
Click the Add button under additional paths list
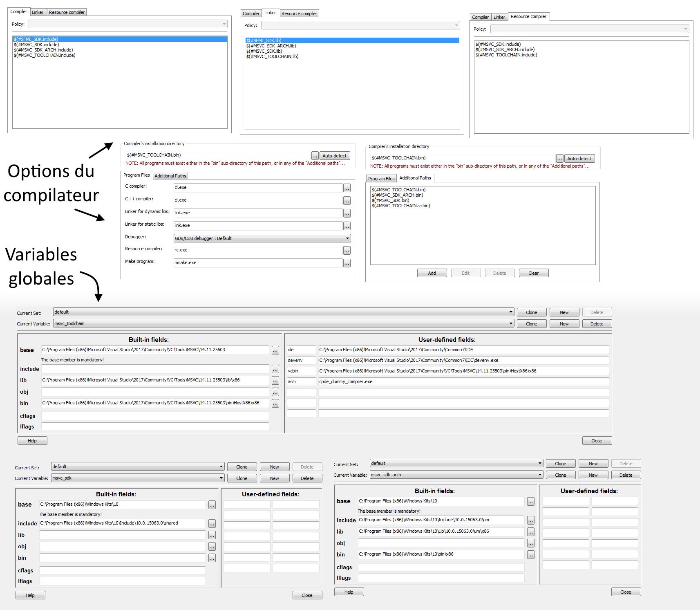(x=432, y=273)
